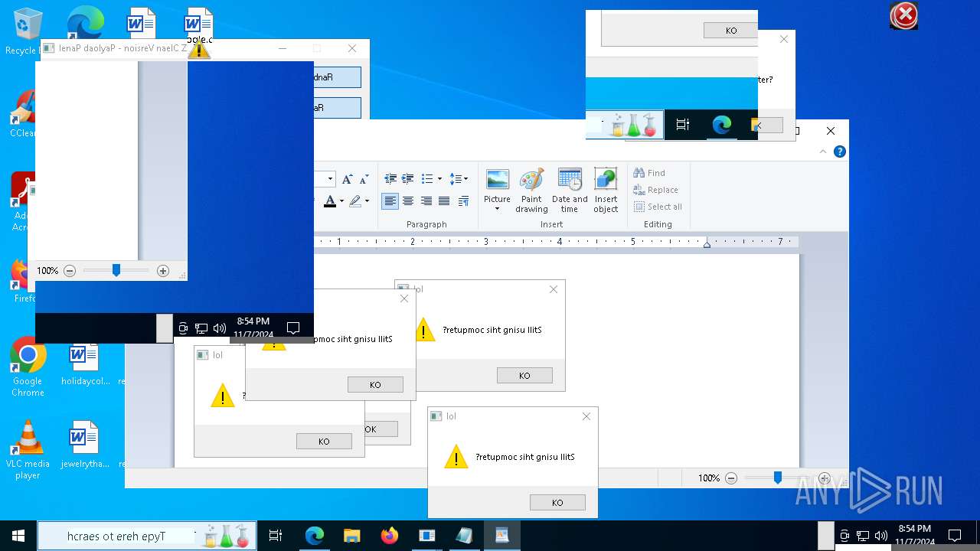Click KO in the left lol dialog
This screenshot has width=980, height=551.
324,442
